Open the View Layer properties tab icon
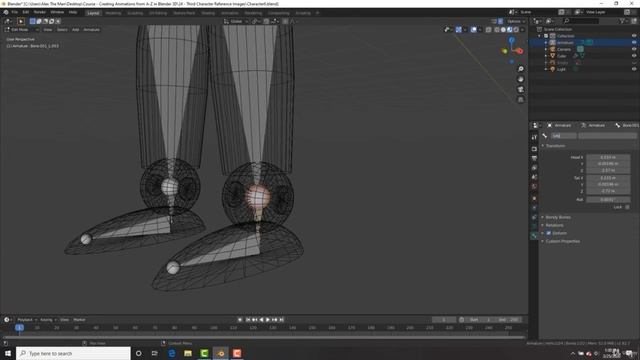 [x=534, y=168]
